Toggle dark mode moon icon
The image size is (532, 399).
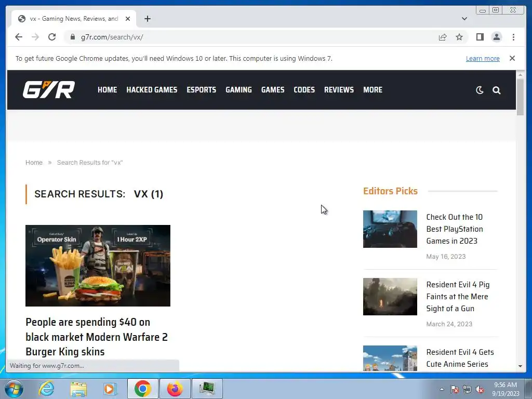480,90
